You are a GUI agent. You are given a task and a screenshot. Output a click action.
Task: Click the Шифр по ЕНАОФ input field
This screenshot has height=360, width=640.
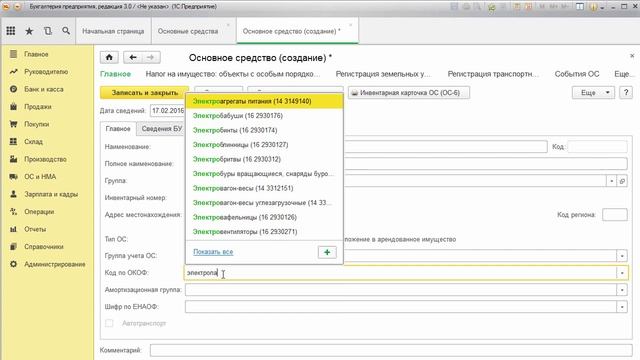(400, 307)
